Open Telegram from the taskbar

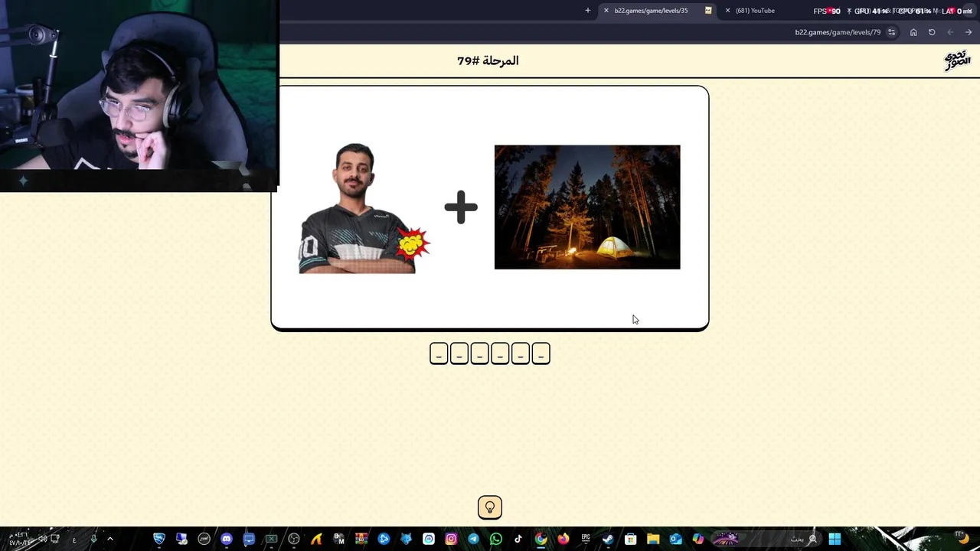point(473,539)
